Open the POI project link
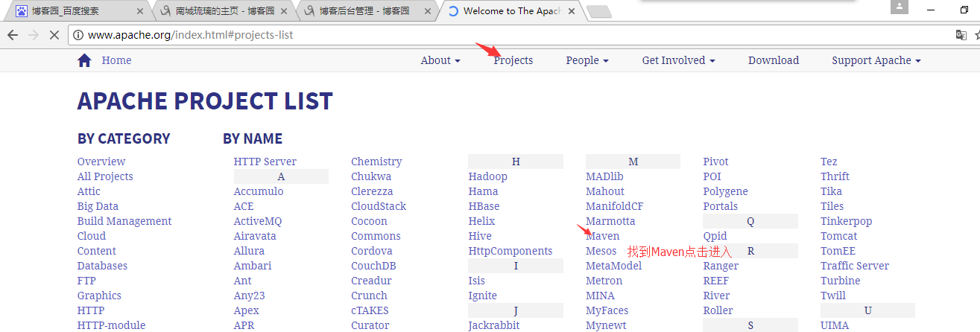 712,176
